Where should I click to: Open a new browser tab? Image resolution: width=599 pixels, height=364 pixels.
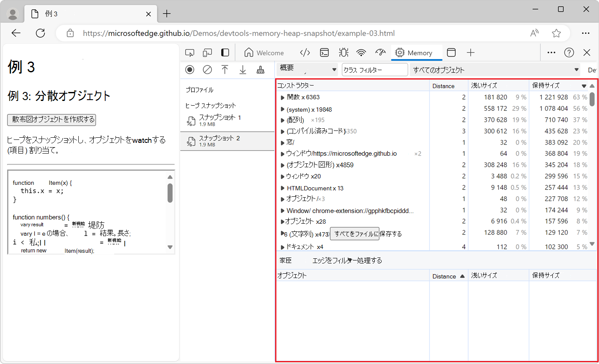[167, 14]
